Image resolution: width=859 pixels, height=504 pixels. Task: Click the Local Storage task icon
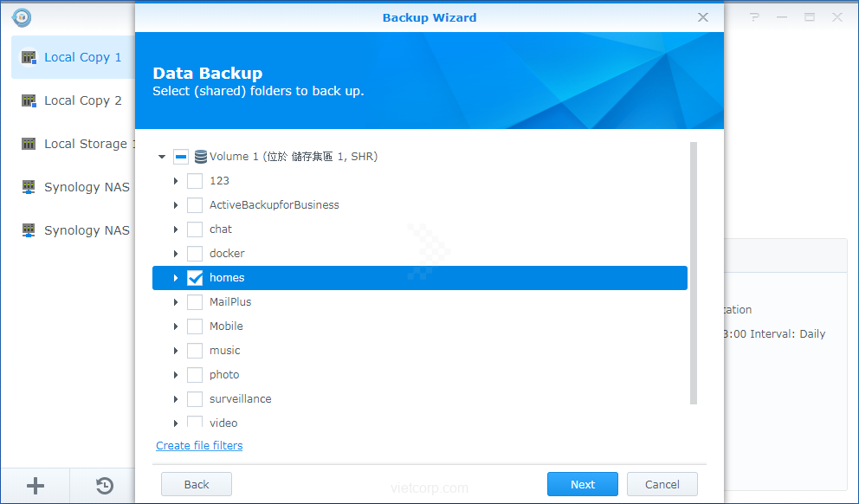tap(29, 144)
